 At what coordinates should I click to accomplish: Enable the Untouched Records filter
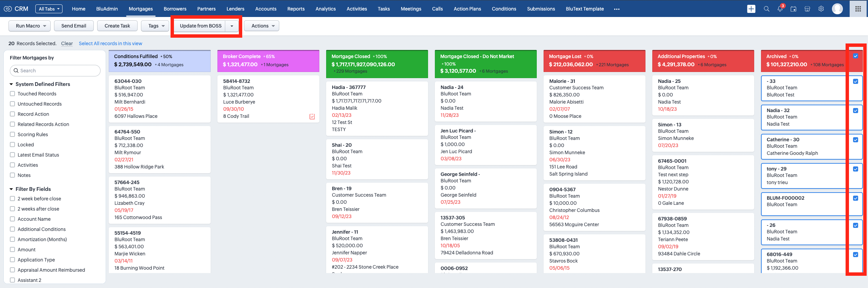tap(13, 104)
